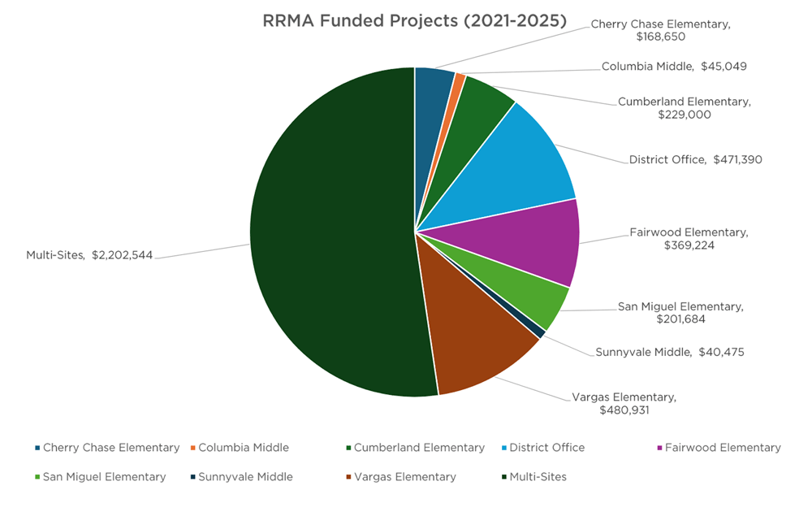Click the chart title RRMA Funded Projects (2021-2025)
812x516 pixels.
click(414, 21)
